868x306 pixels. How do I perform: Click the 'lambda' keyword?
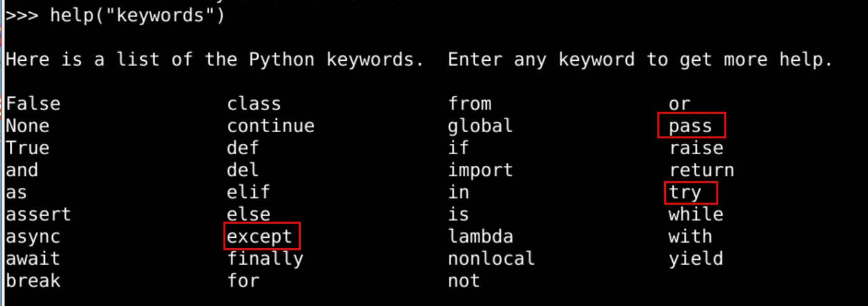(481, 237)
